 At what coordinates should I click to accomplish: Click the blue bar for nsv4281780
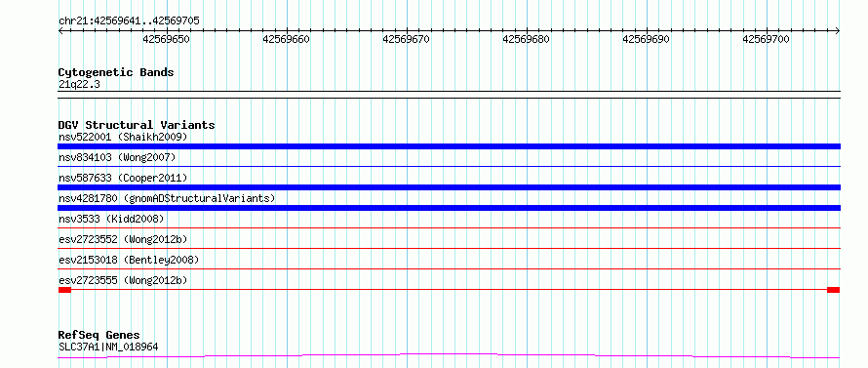(449, 208)
